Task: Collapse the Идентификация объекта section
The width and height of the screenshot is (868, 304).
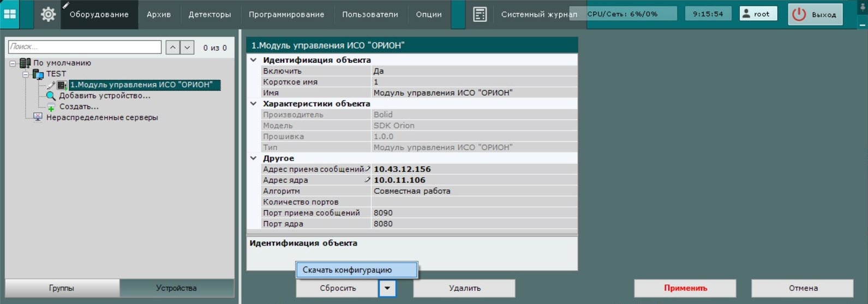Action: click(254, 60)
